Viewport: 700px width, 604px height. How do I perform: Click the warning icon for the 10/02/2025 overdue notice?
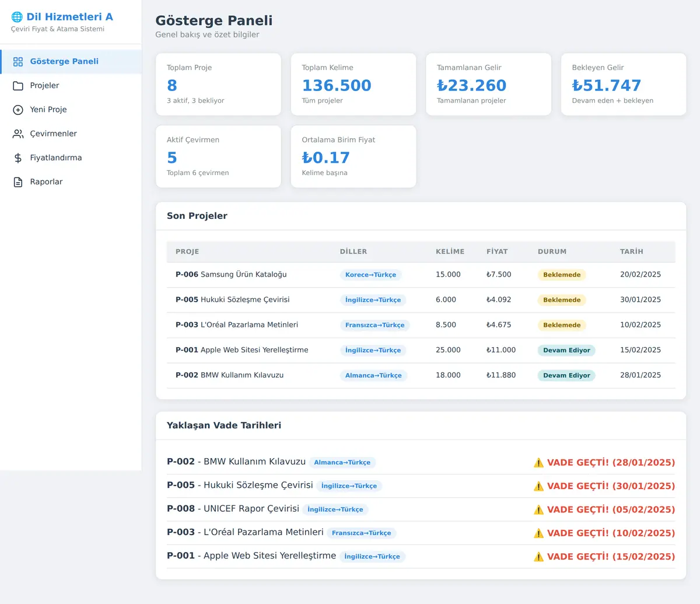[538, 533]
